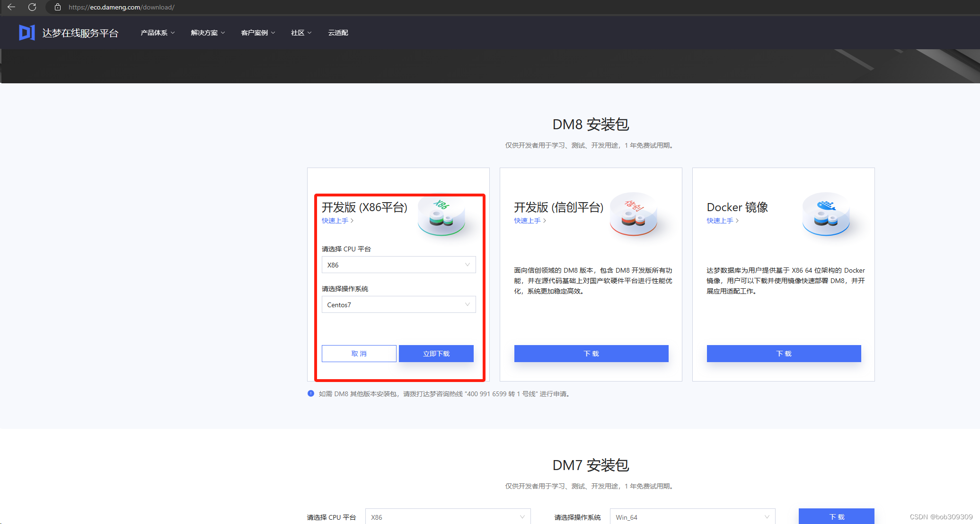980x524 pixels.
Task: Click the browser back arrow
Action: pyautogui.click(x=11, y=7)
